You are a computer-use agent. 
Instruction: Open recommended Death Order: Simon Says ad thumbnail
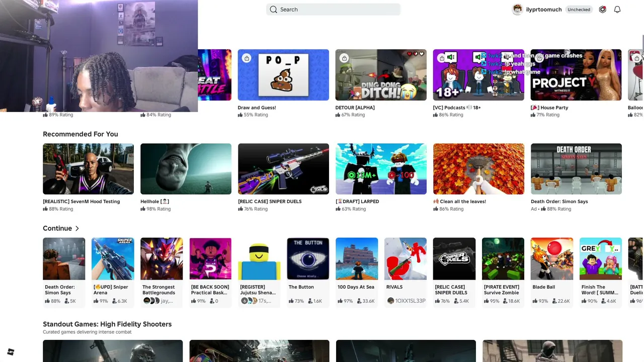pyautogui.click(x=576, y=169)
